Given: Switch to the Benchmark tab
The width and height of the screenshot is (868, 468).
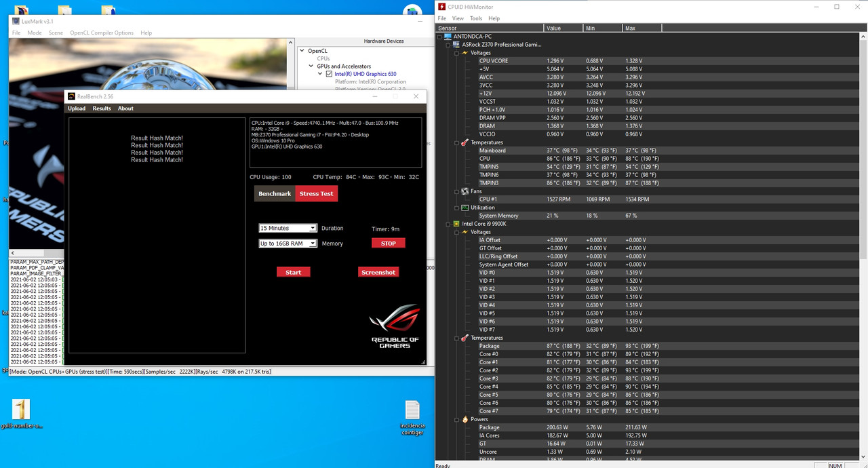Looking at the screenshot, I should pyautogui.click(x=275, y=193).
